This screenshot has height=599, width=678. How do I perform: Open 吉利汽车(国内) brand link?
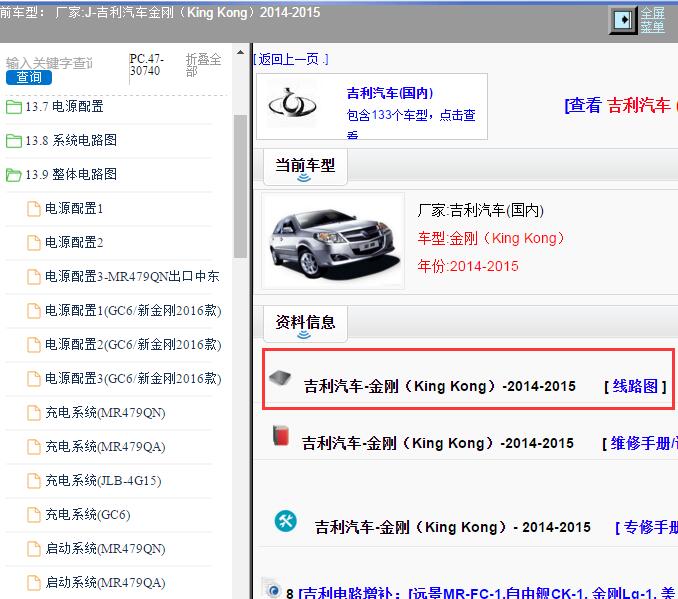coord(390,93)
